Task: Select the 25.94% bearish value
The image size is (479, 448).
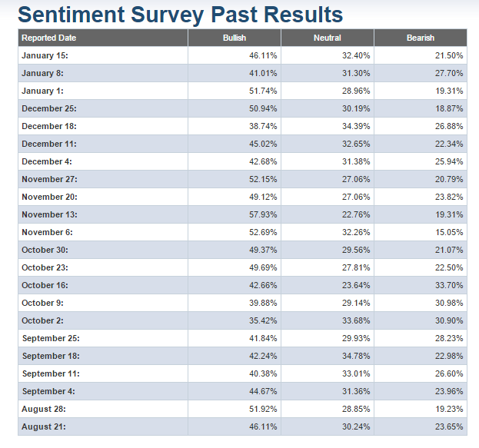Action: click(449, 162)
